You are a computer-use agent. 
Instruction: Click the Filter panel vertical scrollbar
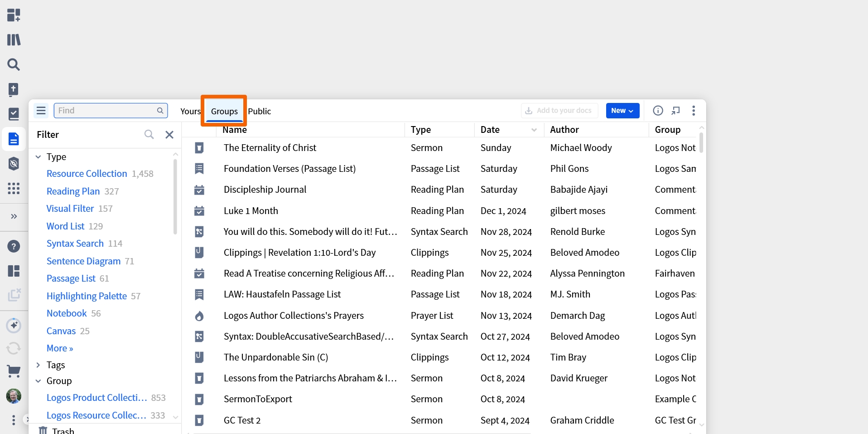175,196
